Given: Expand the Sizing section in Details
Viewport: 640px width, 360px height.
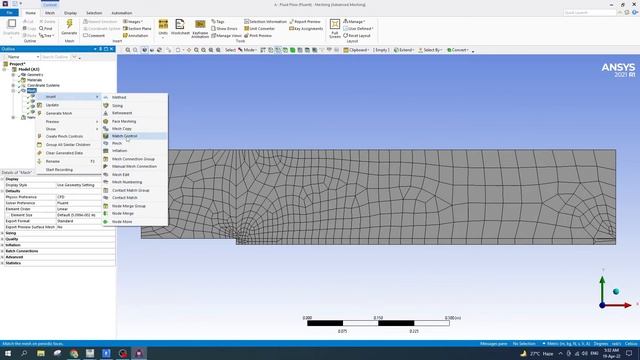Looking at the screenshot, I should coord(2,233).
